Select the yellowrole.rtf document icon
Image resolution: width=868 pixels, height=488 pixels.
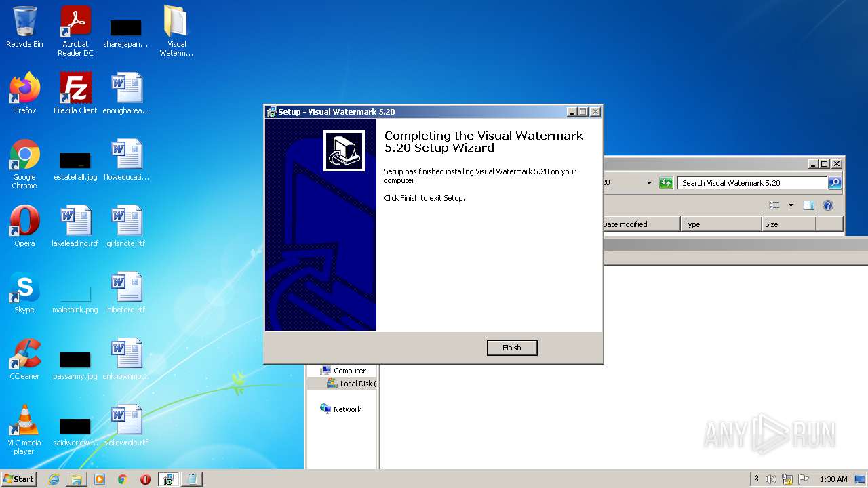[x=126, y=426]
